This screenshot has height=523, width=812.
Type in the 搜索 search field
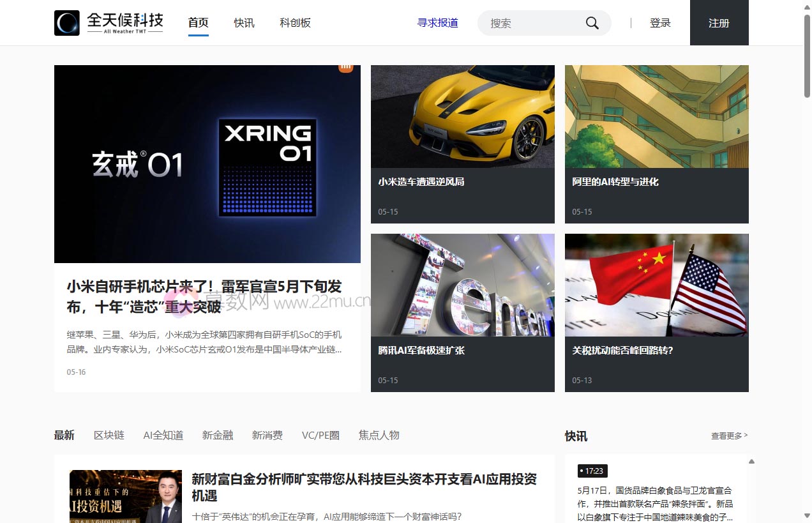click(x=533, y=23)
